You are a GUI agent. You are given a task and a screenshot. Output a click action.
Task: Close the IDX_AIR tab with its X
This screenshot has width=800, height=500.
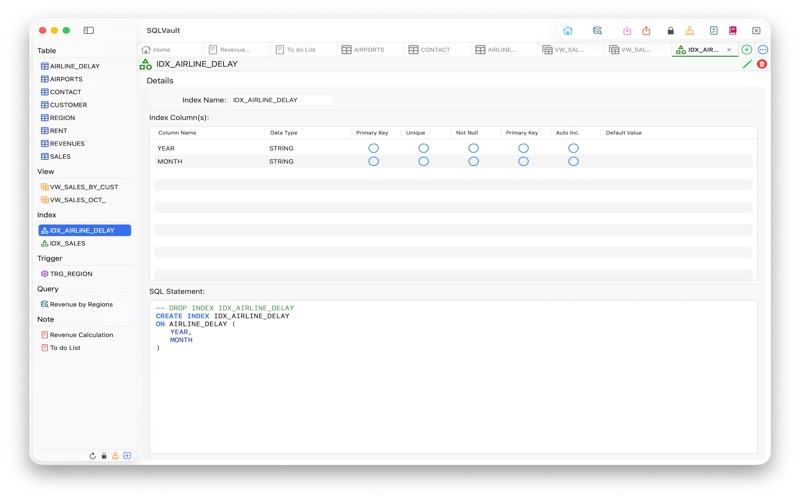click(x=729, y=49)
